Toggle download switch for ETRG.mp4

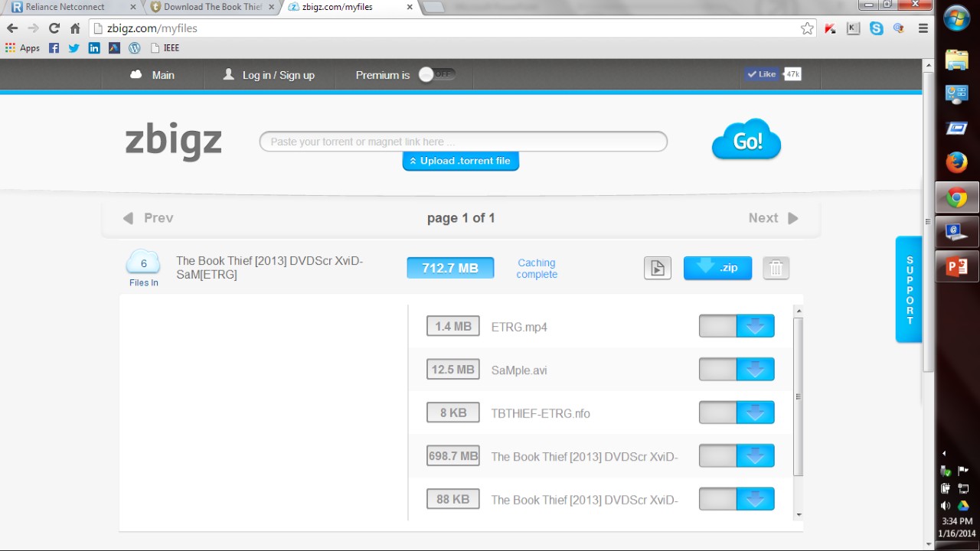(x=736, y=326)
